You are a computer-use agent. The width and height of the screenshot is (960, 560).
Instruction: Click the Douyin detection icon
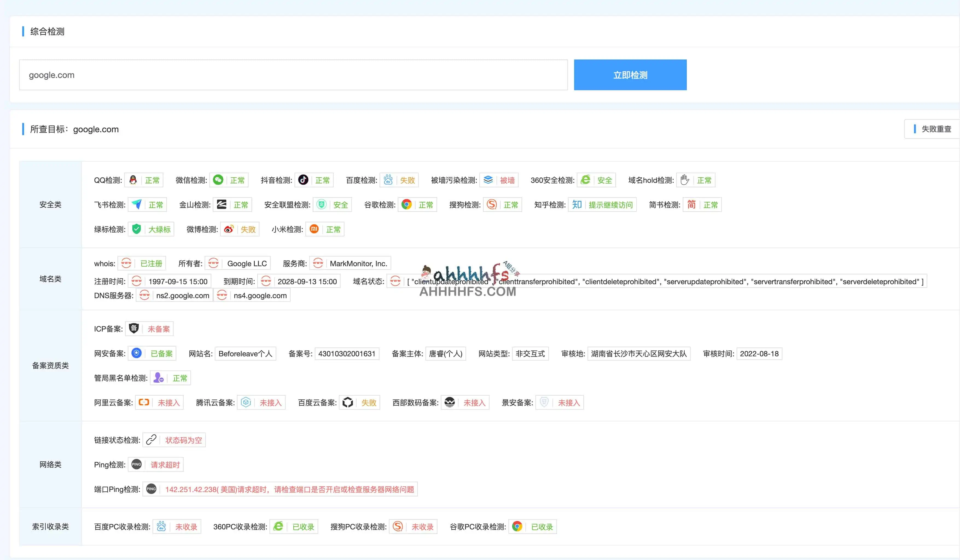coord(303,180)
